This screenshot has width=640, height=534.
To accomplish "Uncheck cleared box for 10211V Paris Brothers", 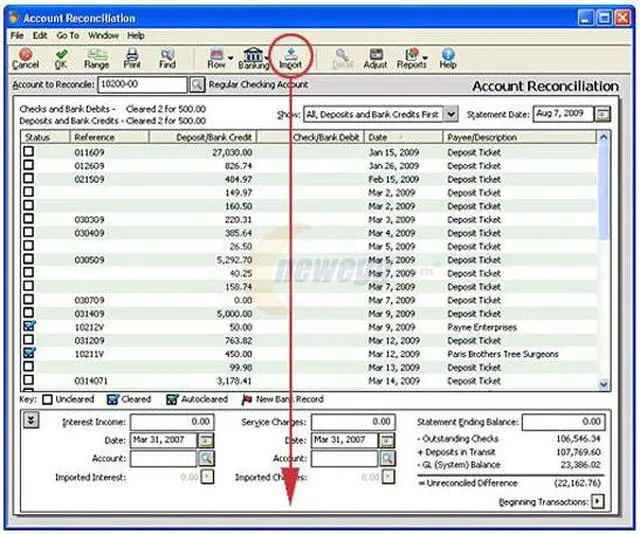I will [x=29, y=353].
